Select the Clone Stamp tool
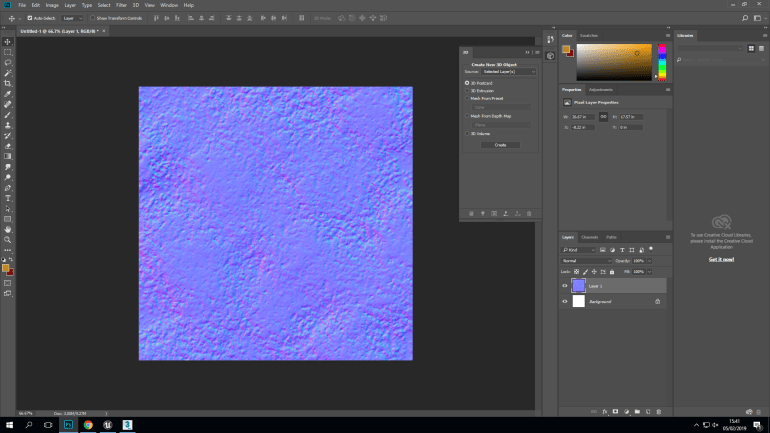The image size is (770, 433). [7, 125]
